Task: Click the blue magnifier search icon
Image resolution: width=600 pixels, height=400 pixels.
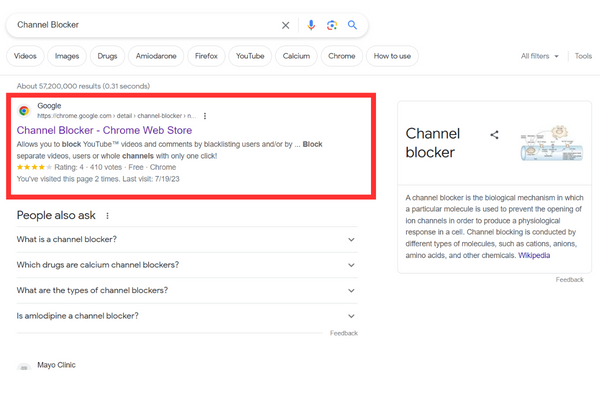Action: pos(352,25)
